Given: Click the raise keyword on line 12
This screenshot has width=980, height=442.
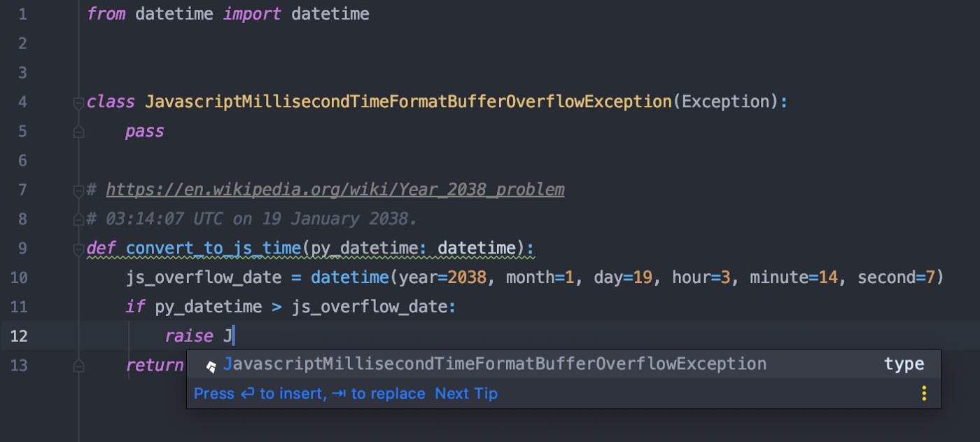Looking at the screenshot, I should tap(188, 336).
